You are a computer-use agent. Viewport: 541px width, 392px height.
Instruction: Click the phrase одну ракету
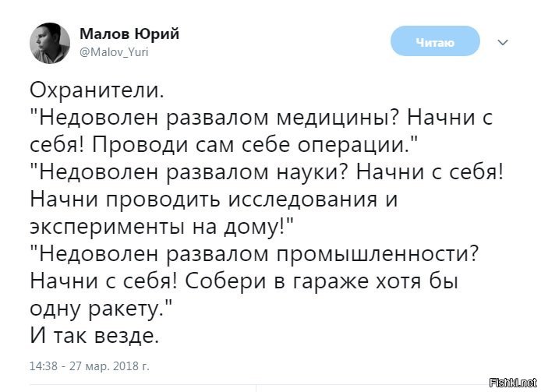click(x=97, y=309)
